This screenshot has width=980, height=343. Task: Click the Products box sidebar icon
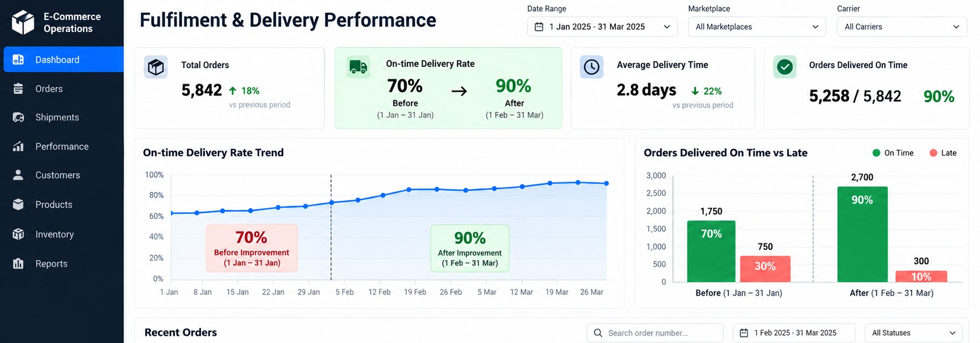tap(18, 204)
